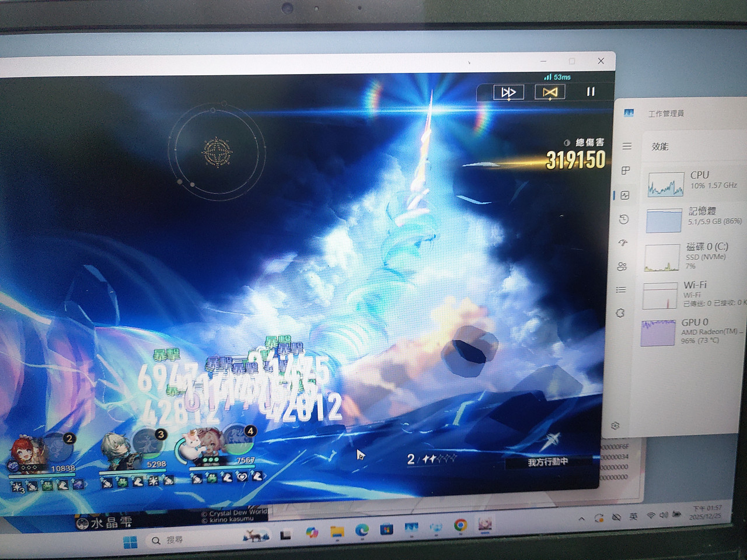The height and width of the screenshot is (560, 747).
Task: Open the battery status tray icon
Action: [677, 514]
